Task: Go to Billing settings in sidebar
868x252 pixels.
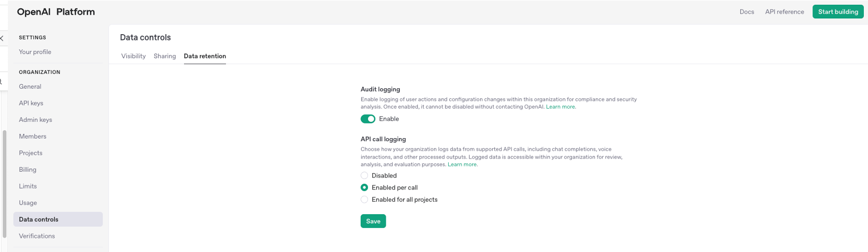Action: [28, 170]
